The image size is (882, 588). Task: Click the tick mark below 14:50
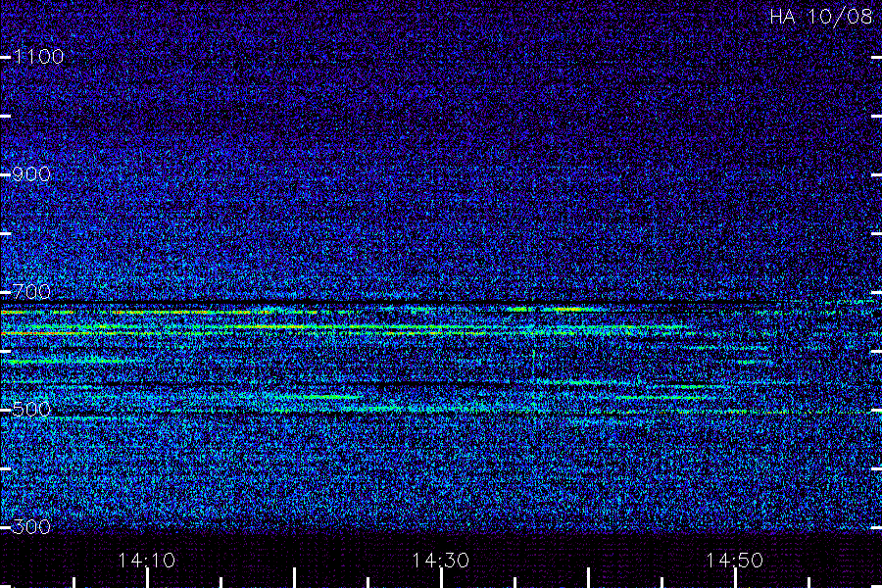click(x=735, y=578)
